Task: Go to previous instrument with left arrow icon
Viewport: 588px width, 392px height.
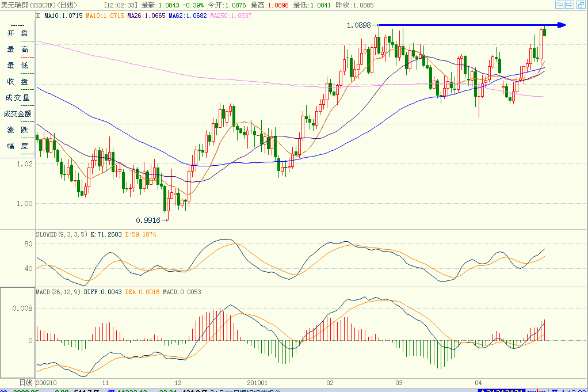Action: click(559, 5)
